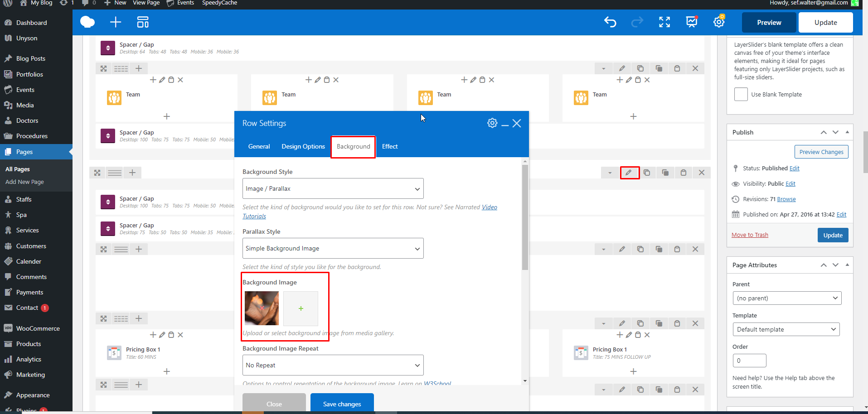Click the white Update button in toolbar
The width and height of the screenshot is (868, 414).
point(826,22)
